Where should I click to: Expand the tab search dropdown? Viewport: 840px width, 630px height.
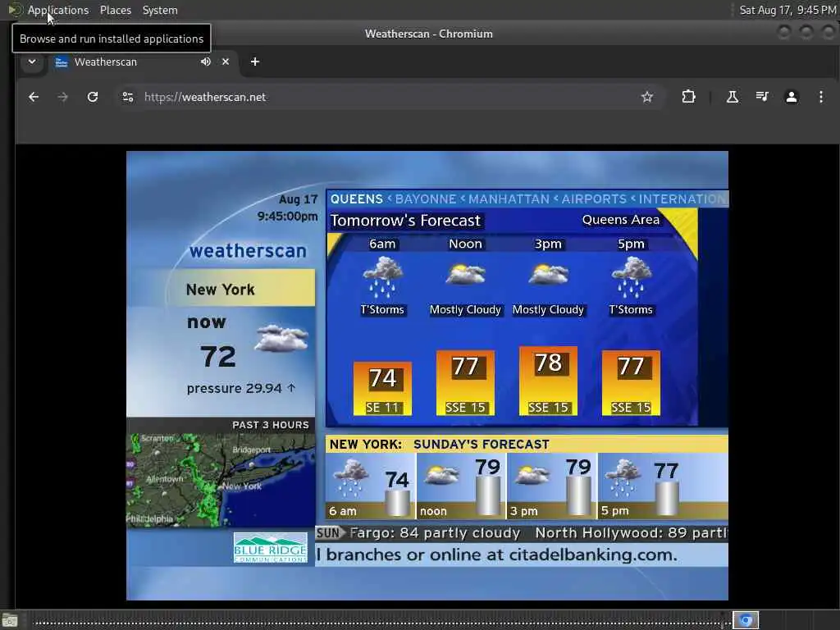click(x=32, y=62)
